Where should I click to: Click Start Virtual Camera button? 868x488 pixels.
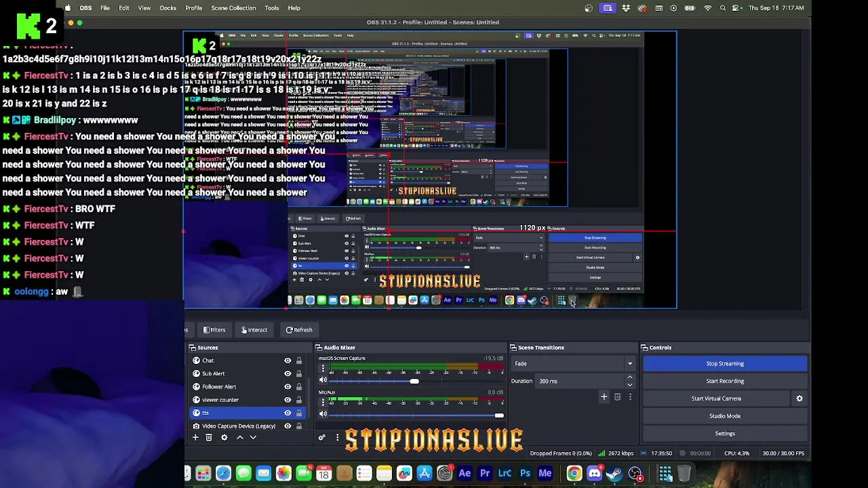coord(716,399)
